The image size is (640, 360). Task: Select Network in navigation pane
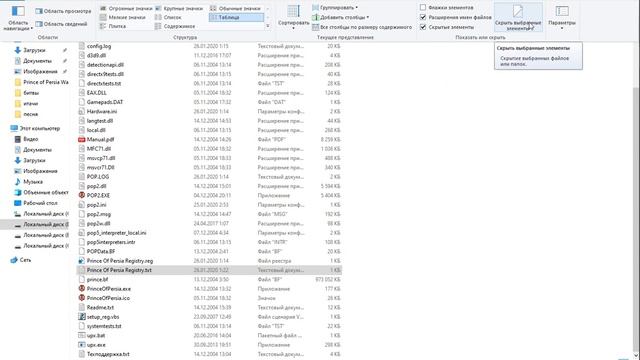(x=25, y=260)
